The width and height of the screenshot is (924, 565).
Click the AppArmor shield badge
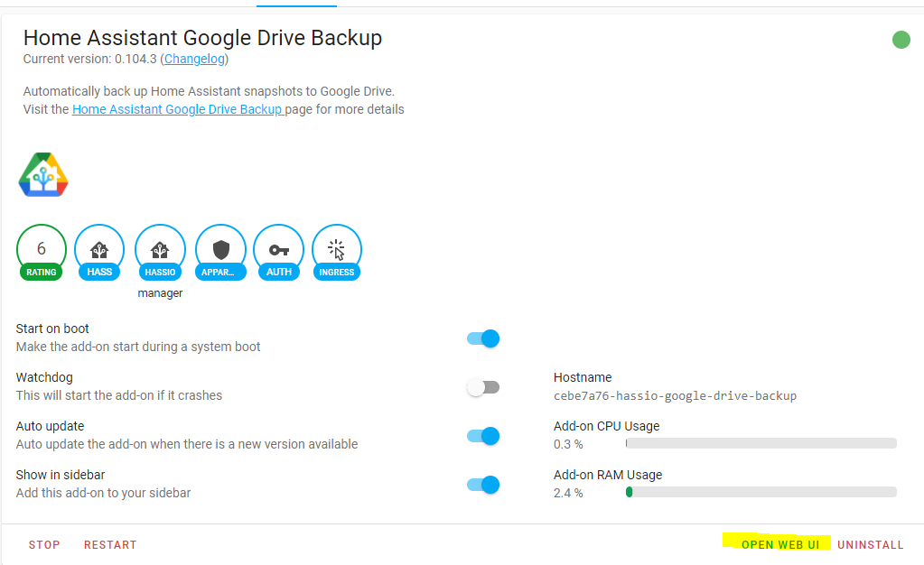(220, 252)
